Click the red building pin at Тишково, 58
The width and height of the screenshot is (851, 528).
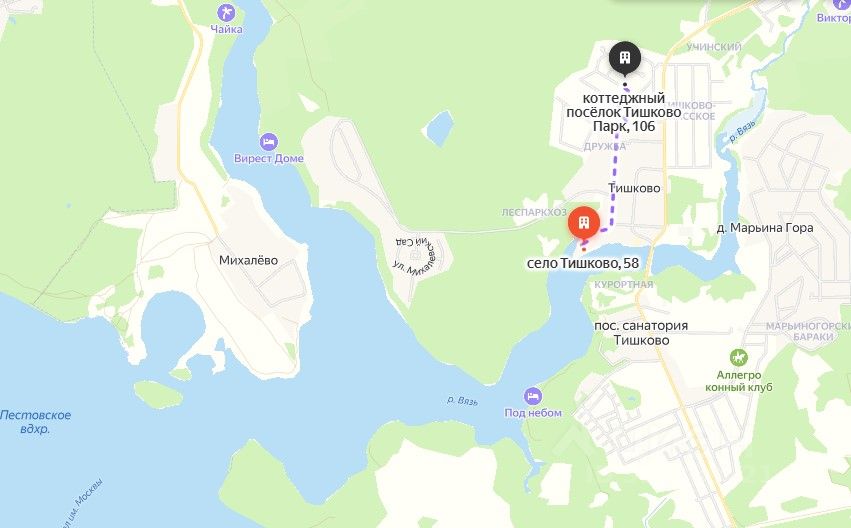pos(584,224)
